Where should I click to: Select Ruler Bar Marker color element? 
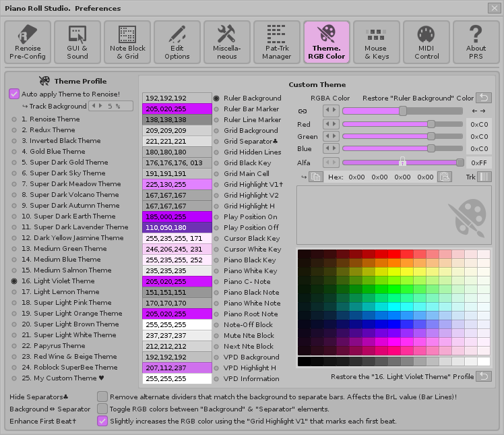coord(216,109)
